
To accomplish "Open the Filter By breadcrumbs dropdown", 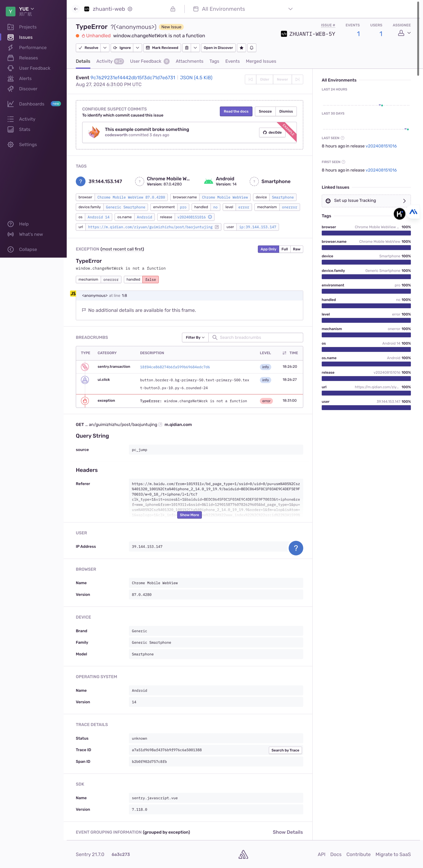I will (x=195, y=338).
